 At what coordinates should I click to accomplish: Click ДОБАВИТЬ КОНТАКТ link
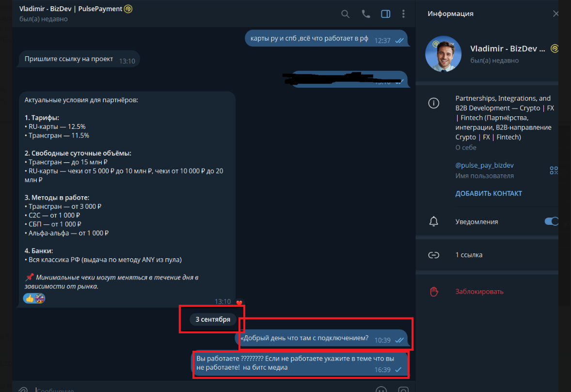(x=488, y=193)
